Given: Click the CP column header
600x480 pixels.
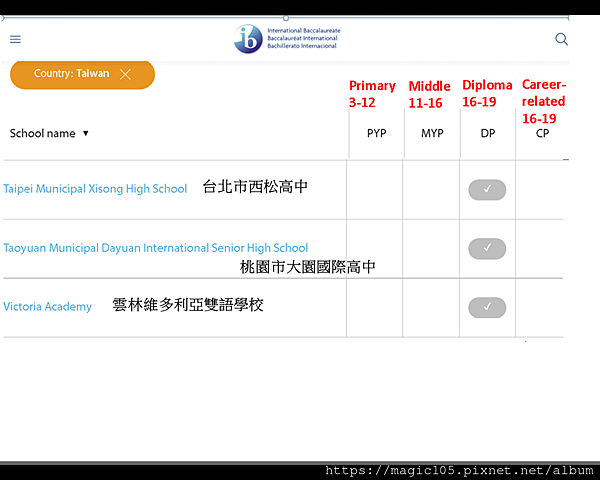Looking at the screenshot, I should (542, 133).
